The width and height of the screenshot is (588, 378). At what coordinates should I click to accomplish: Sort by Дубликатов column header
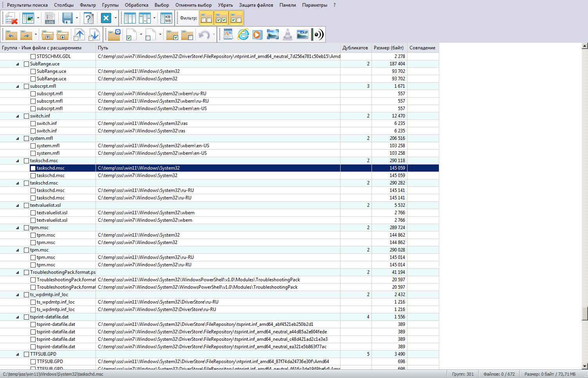pyautogui.click(x=355, y=48)
